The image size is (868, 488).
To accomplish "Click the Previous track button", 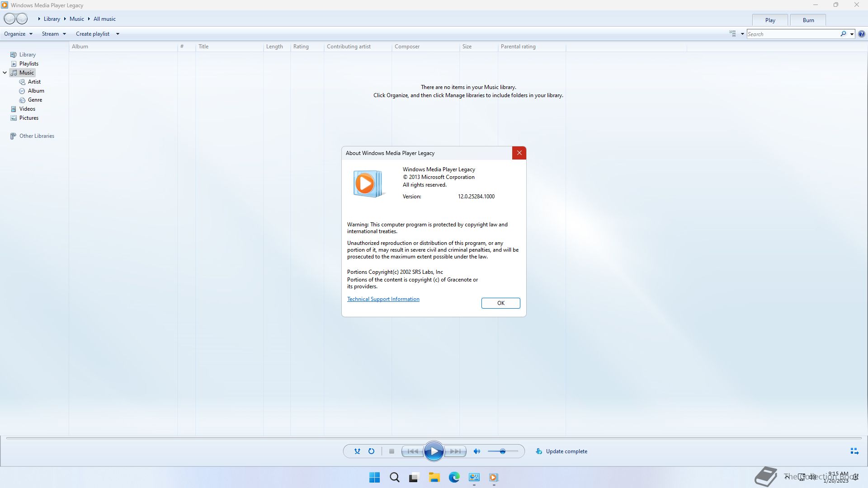I will (x=412, y=451).
